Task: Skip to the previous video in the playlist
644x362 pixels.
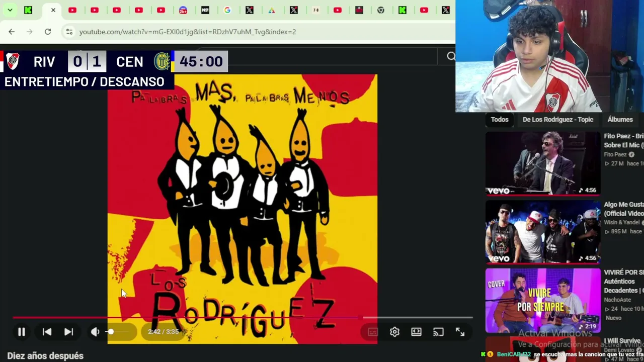Action: 47,332
